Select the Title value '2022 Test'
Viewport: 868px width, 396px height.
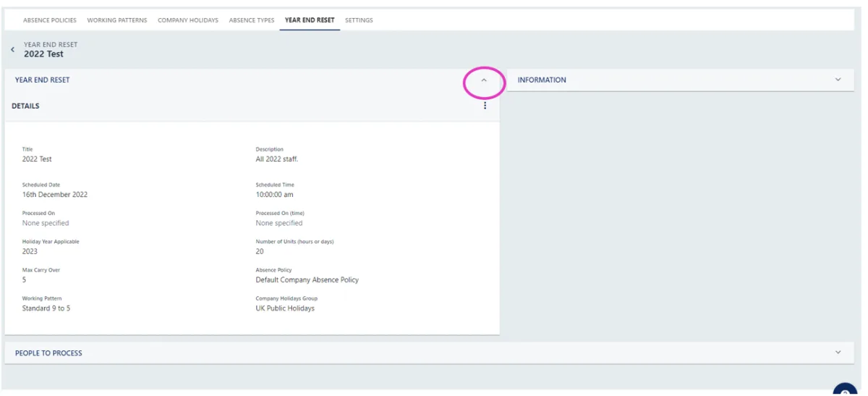37,159
